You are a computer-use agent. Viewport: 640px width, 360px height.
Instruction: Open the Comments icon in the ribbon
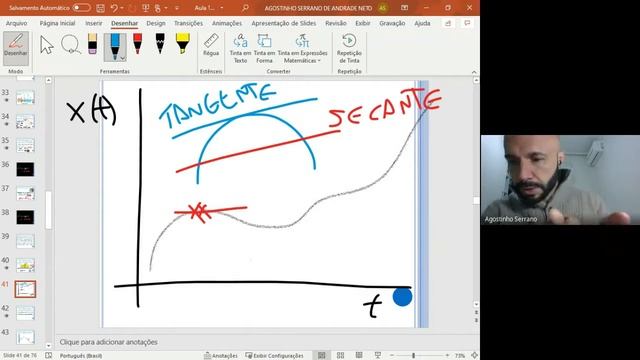point(467,23)
